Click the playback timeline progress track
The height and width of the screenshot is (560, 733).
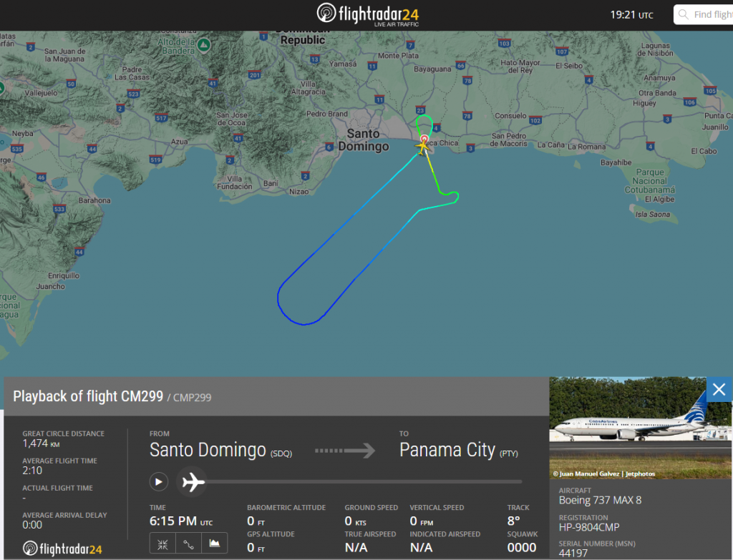pos(358,482)
